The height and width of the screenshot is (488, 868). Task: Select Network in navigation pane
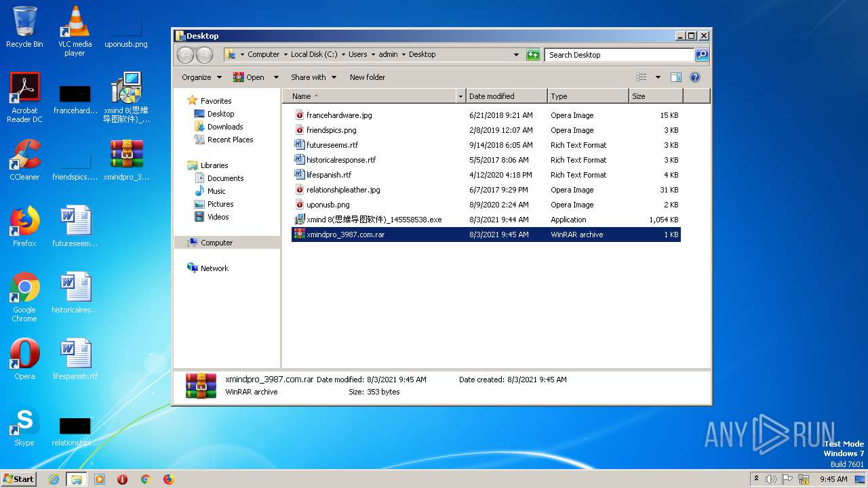point(214,268)
